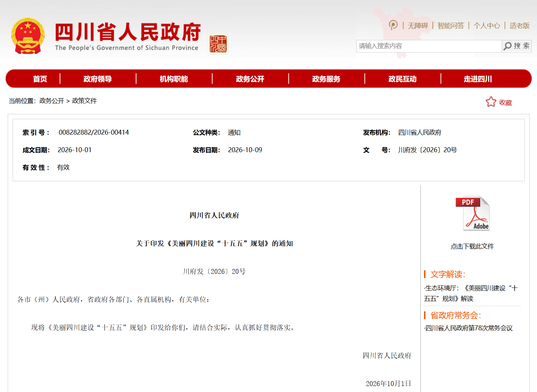Click the 成文日期 value 2026-10-01
This screenshot has height=392, width=537.
coord(74,150)
